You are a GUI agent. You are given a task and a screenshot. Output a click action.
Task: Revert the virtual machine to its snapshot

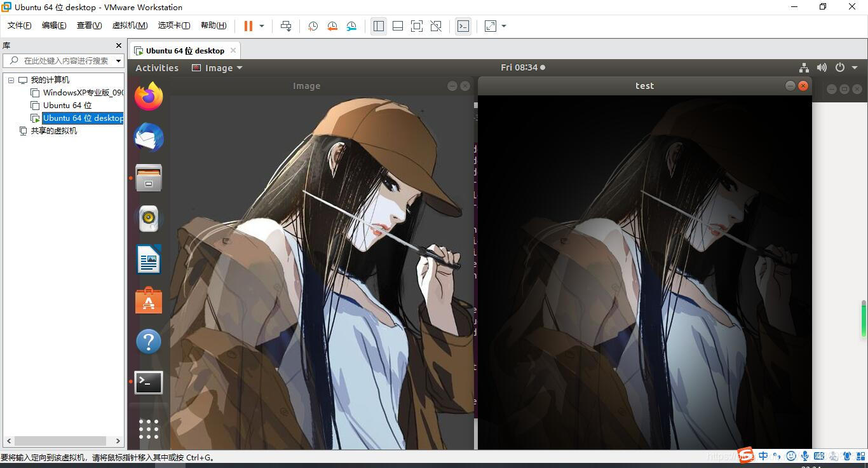coord(332,26)
